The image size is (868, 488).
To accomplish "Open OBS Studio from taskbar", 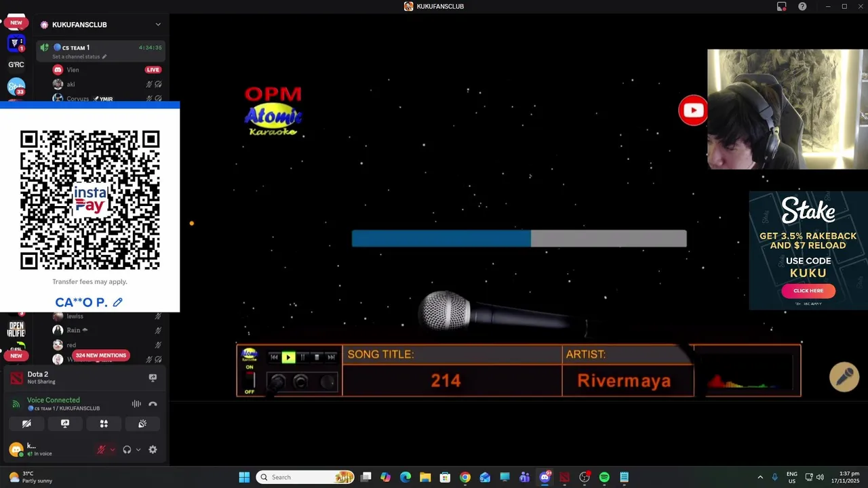I will click(x=585, y=477).
